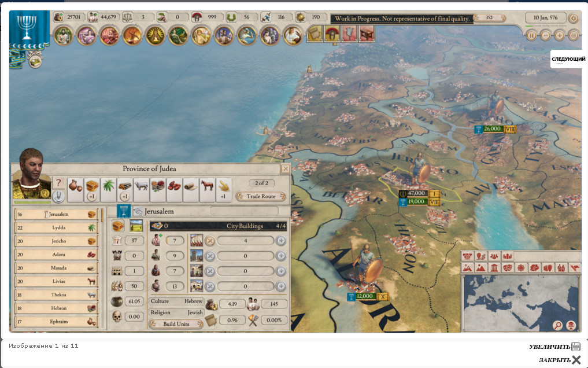Open the red wooden table square button
The image size is (588, 368).
[367, 34]
